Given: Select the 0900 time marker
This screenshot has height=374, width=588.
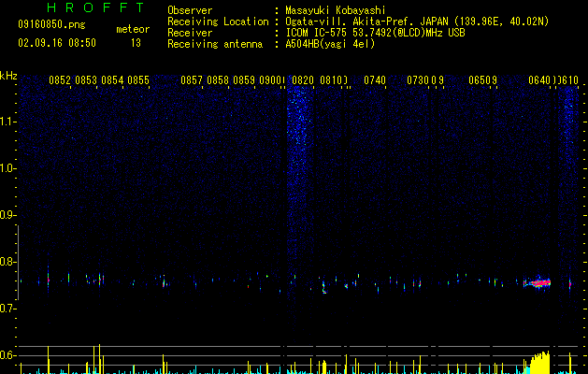Looking at the screenshot, I should tap(270, 80).
